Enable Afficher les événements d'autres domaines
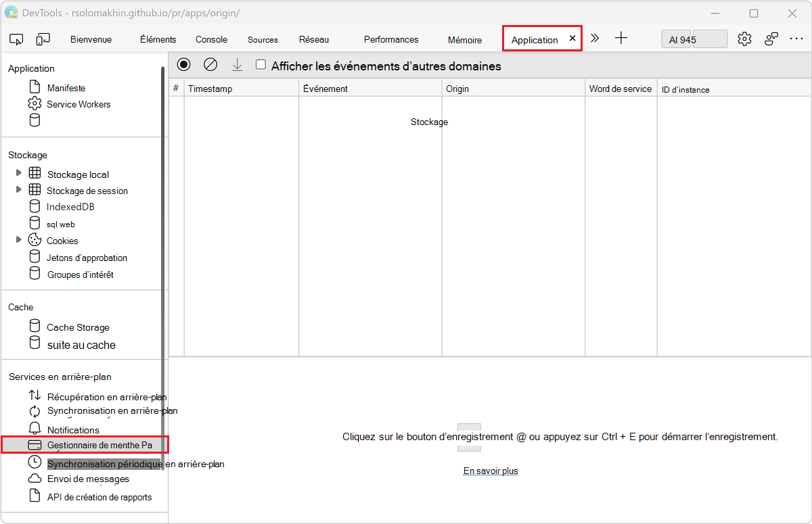The height and width of the screenshot is (524, 812). click(x=261, y=64)
